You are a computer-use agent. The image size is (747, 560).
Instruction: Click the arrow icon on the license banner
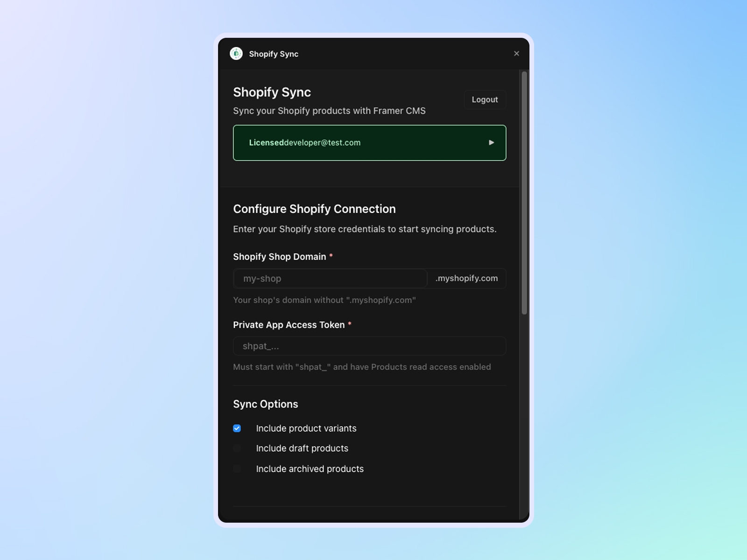pos(491,143)
